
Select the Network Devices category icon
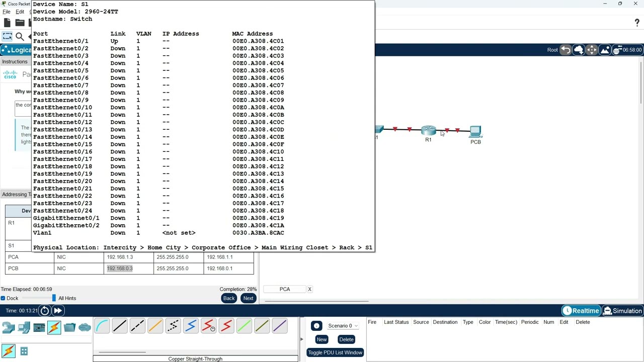9,328
